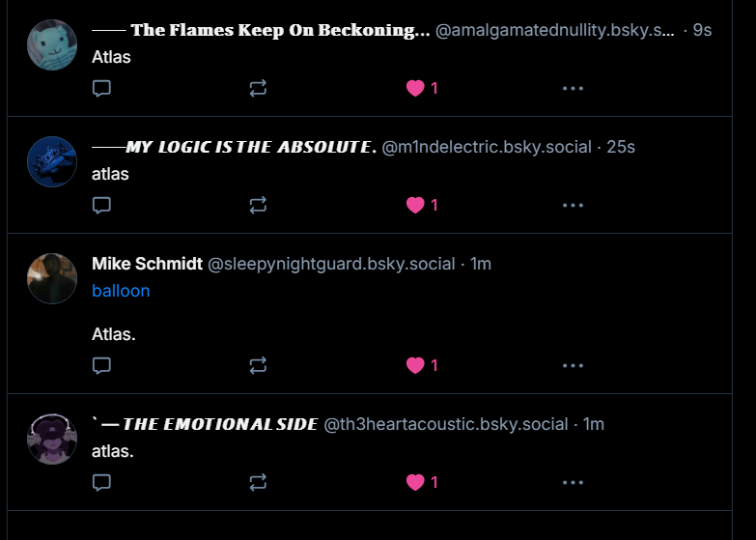Click Mike Schmidt's avatar picture
The height and width of the screenshot is (540, 756).
click(52, 278)
